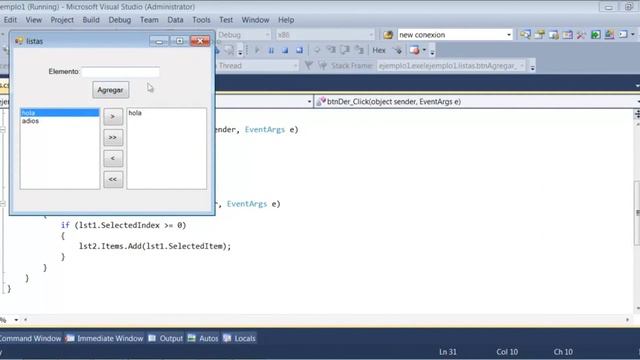Open Solution Explorer from the toolbar

click(525, 35)
